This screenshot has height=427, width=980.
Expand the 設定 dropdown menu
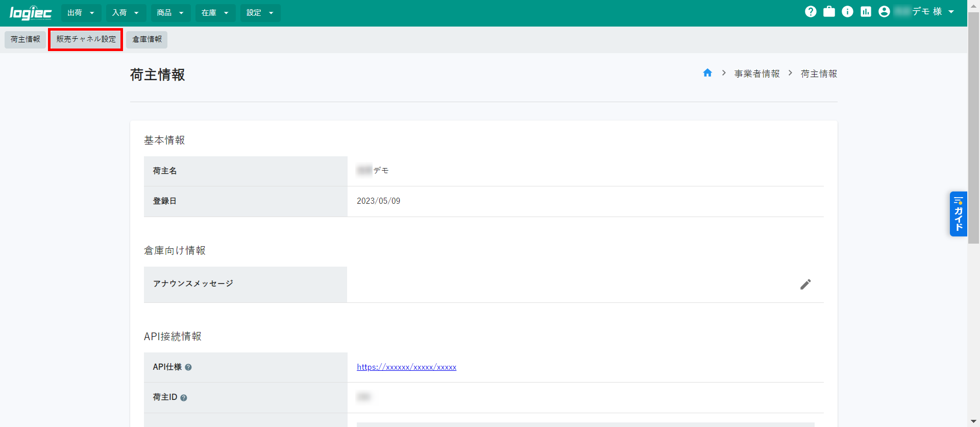[260, 13]
